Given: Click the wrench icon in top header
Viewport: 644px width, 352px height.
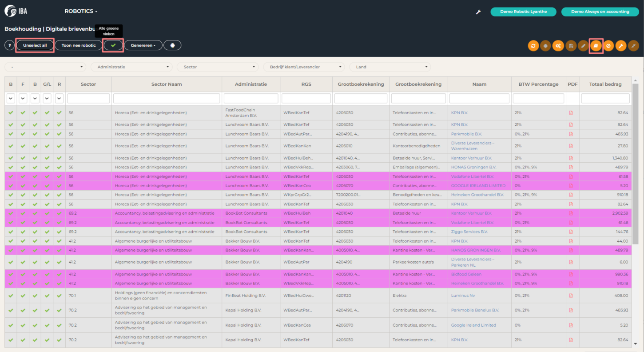Looking at the screenshot, I should tap(478, 12).
